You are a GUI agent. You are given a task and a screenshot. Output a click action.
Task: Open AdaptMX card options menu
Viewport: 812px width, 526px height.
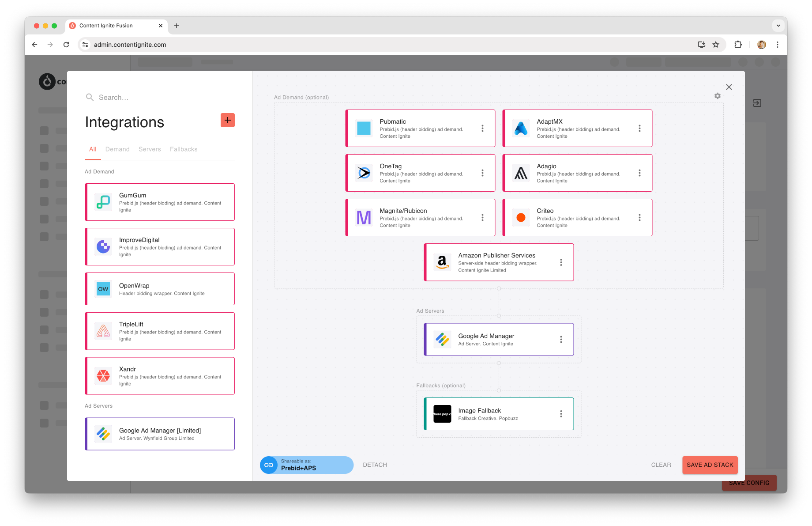tap(639, 129)
